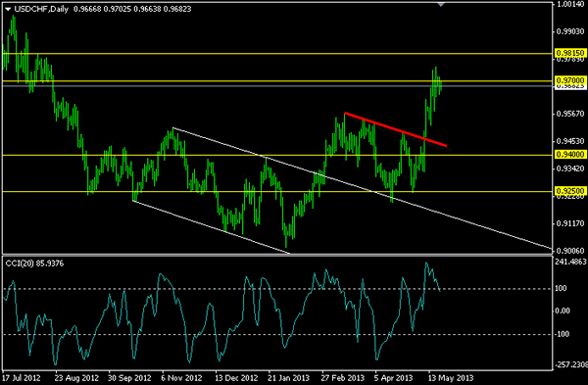Image resolution: width=588 pixels, height=385 pixels.
Task: Click the 1.00140 price scale value
Action: tap(571, 5)
